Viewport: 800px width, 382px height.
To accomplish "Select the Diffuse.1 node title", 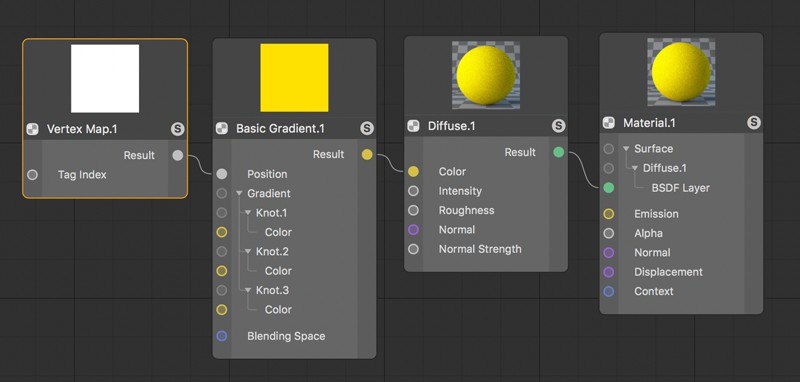I will pyautogui.click(x=452, y=126).
